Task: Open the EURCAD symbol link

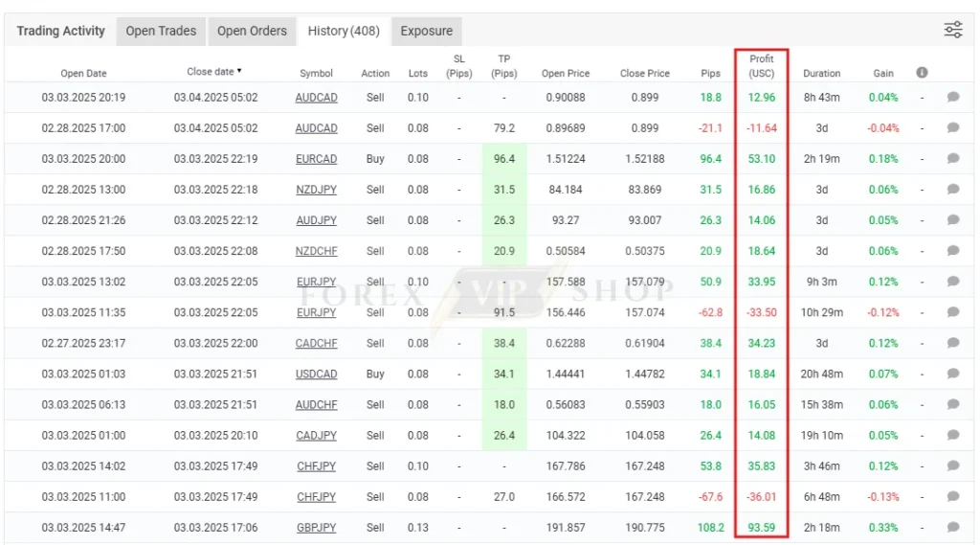Action: (x=316, y=159)
